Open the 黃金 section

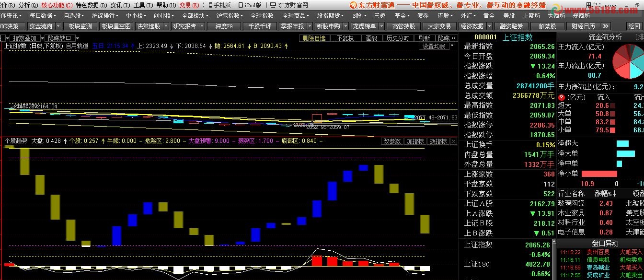click(489, 15)
